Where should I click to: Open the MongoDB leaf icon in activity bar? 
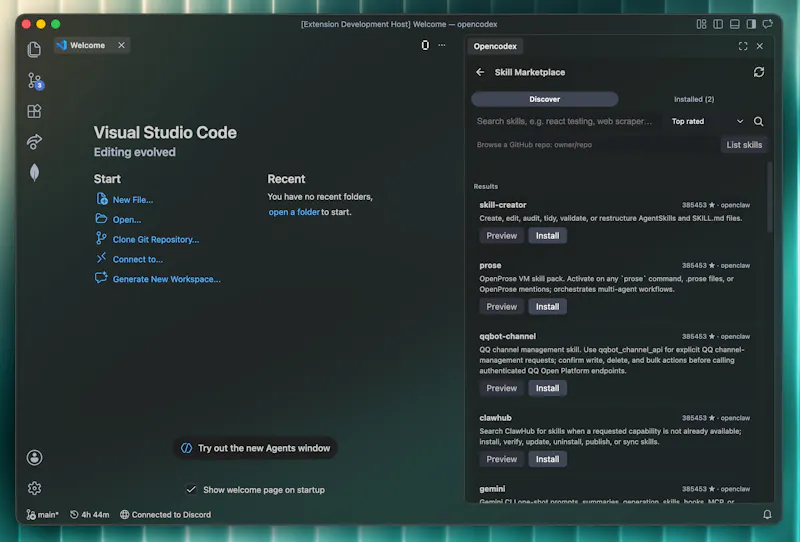[34, 173]
